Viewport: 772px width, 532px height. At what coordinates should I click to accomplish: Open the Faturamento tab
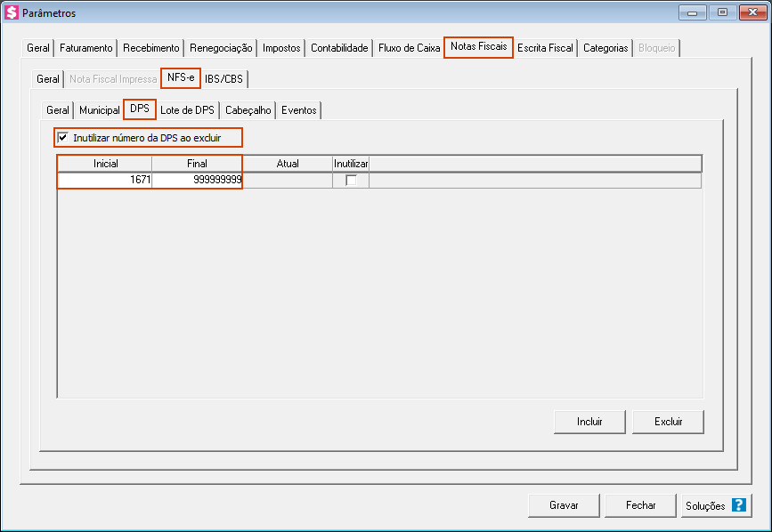(x=85, y=48)
